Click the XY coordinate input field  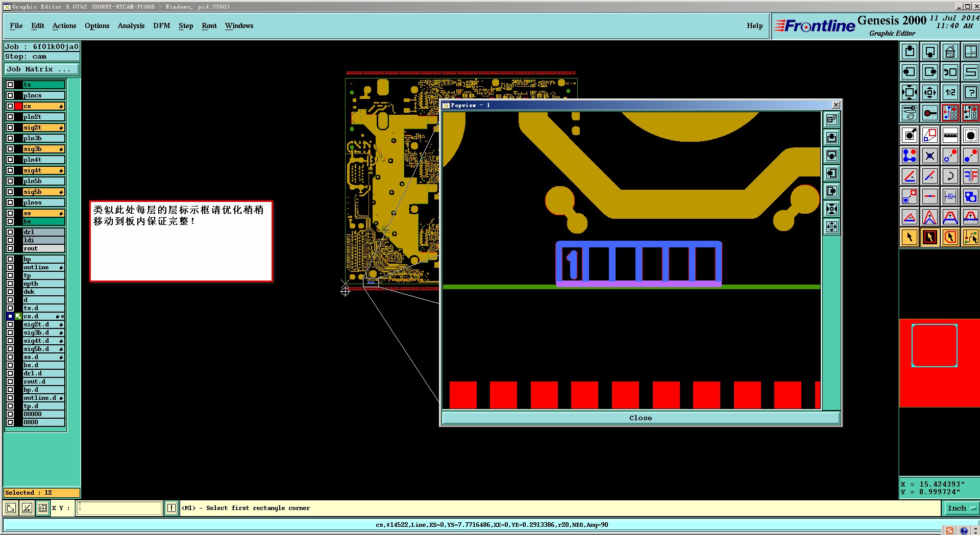[x=119, y=508]
